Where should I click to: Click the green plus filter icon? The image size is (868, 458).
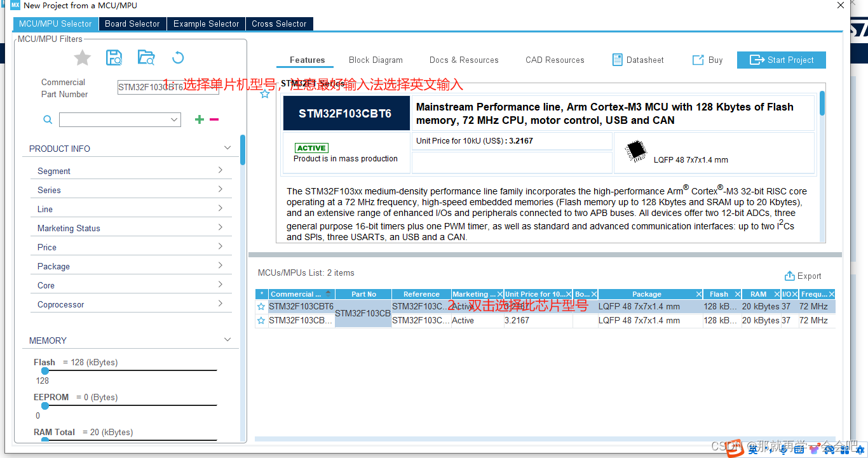pyautogui.click(x=200, y=119)
